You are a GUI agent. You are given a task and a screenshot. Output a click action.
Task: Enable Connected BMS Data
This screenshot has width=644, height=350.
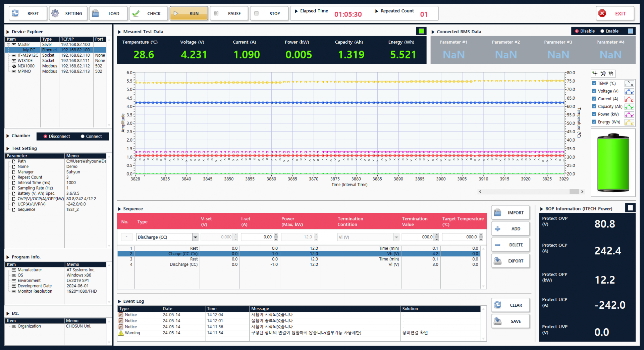coord(602,31)
